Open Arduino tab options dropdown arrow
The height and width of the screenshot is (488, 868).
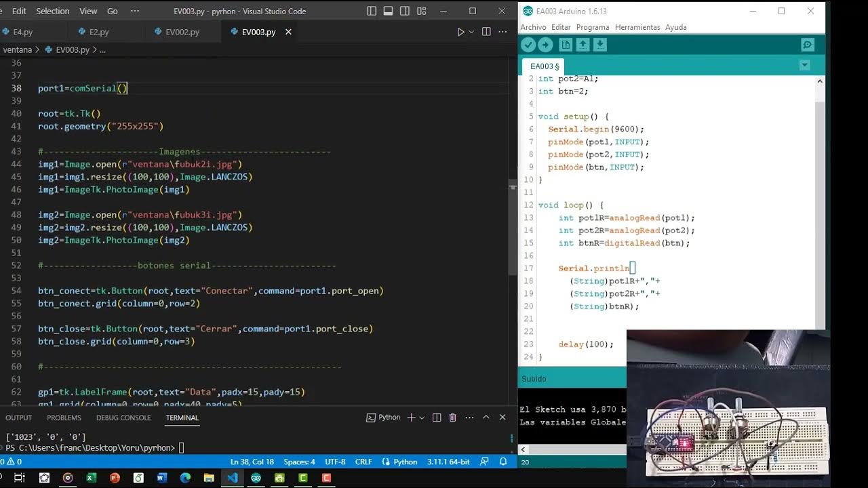pos(804,66)
